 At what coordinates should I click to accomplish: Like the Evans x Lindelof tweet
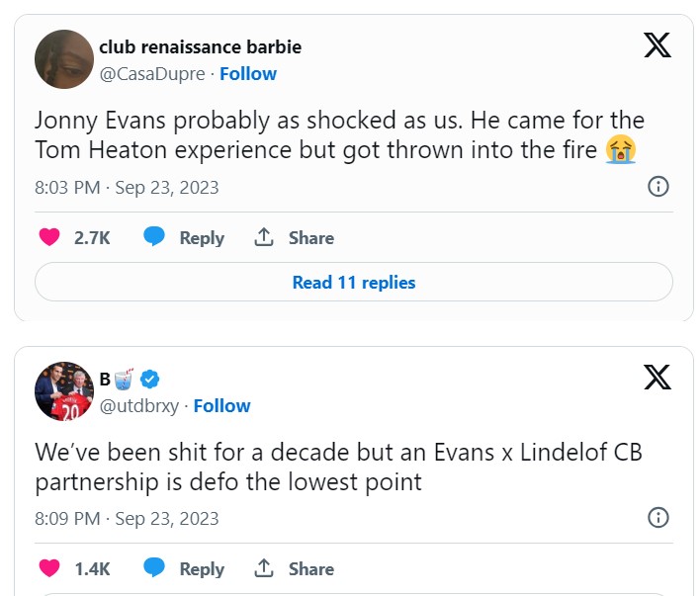pyautogui.click(x=48, y=568)
